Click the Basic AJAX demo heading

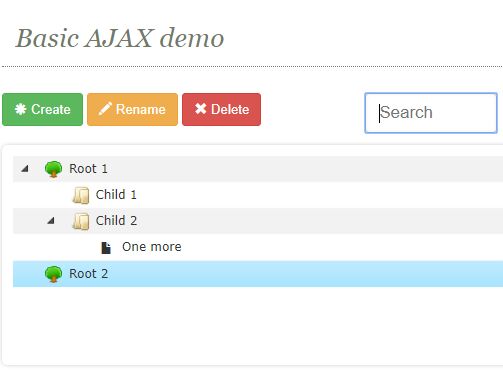[x=120, y=38]
